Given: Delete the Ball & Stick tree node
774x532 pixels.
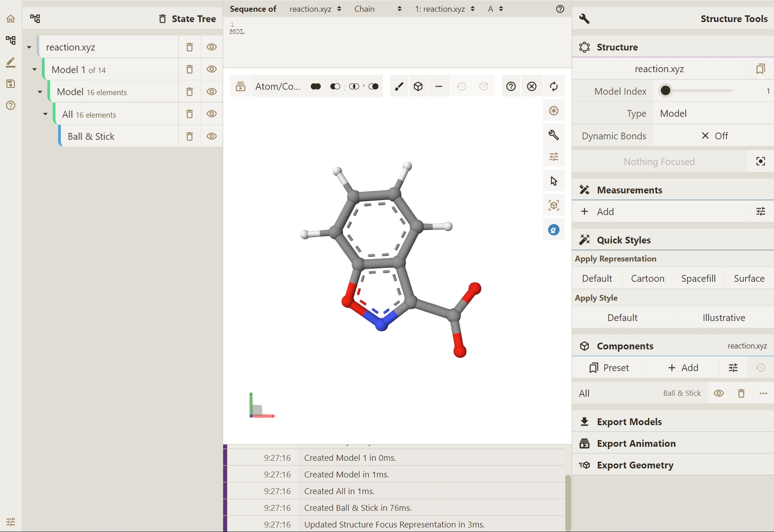Looking at the screenshot, I should pos(190,137).
